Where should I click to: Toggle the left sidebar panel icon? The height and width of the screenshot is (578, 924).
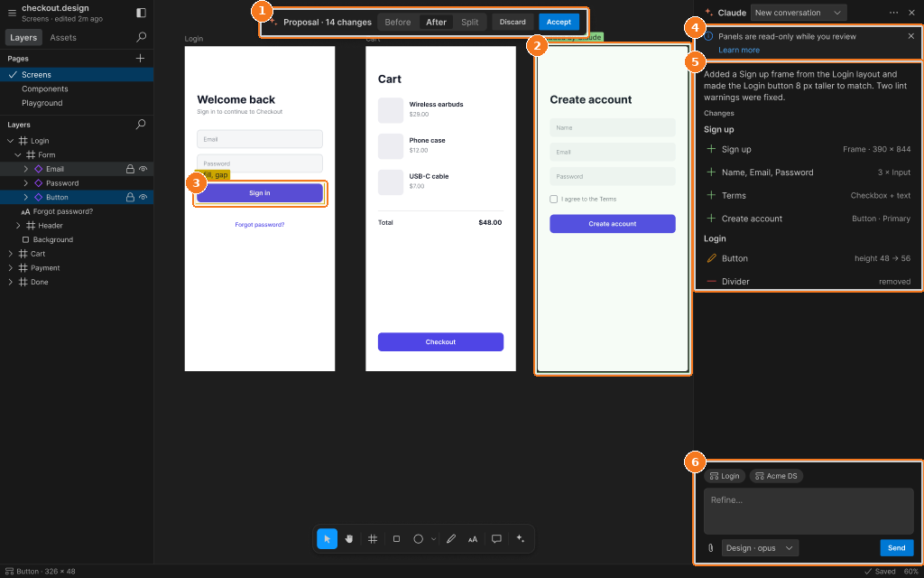[x=141, y=13]
